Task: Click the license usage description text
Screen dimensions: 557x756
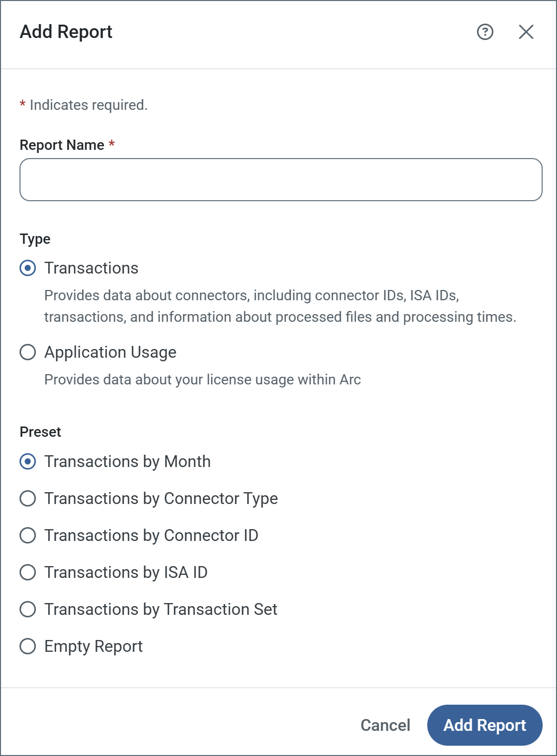Action: pos(203,380)
